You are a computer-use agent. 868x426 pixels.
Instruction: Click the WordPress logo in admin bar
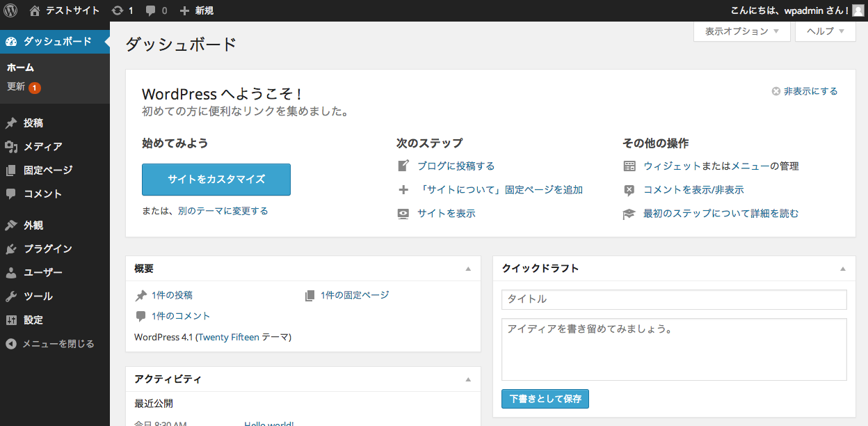(10, 10)
